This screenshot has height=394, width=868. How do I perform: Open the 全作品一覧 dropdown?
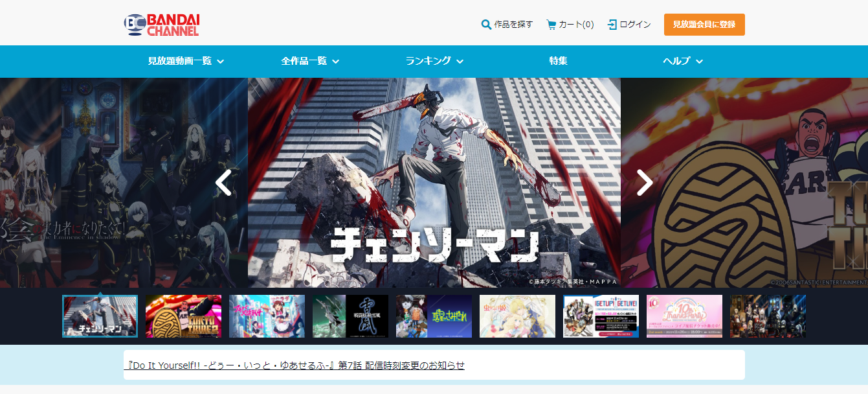click(x=307, y=62)
